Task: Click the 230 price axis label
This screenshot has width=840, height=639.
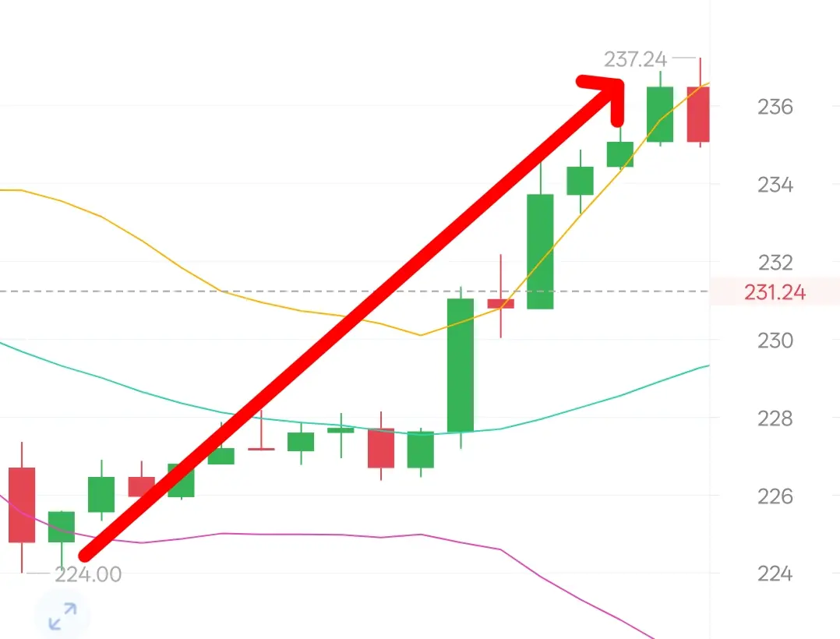Action: [775, 341]
